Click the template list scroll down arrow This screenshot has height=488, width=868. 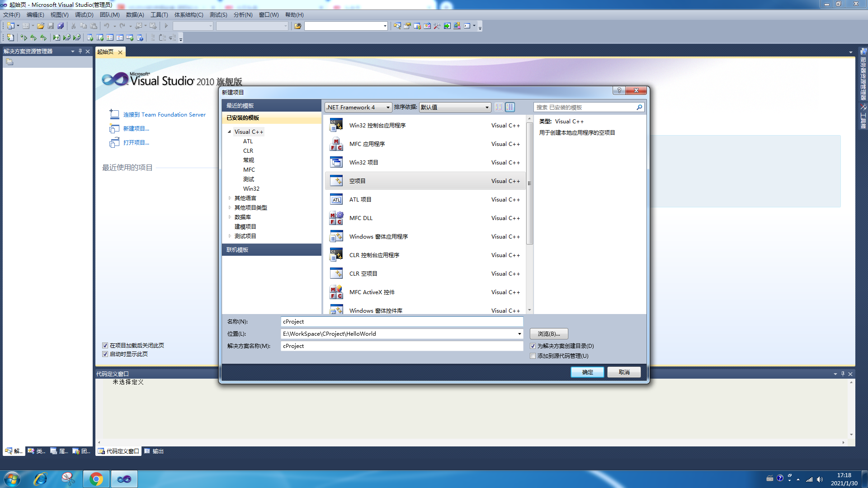click(x=529, y=310)
